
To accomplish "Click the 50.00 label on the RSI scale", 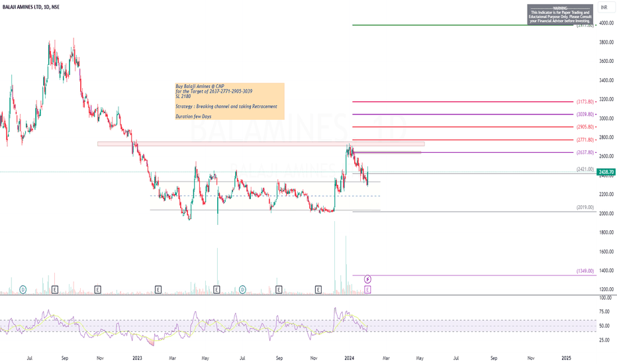I will click(x=605, y=326).
